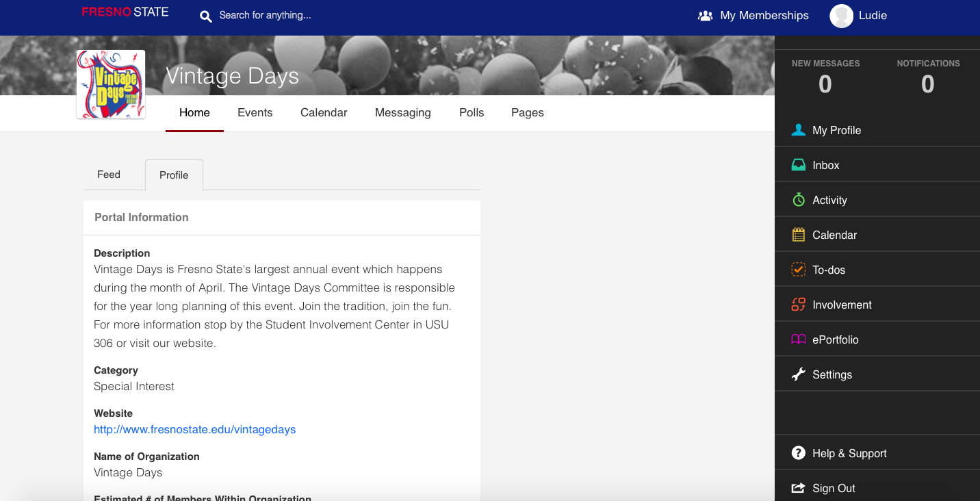Click the Sign Out arrow icon

click(798, 488)
